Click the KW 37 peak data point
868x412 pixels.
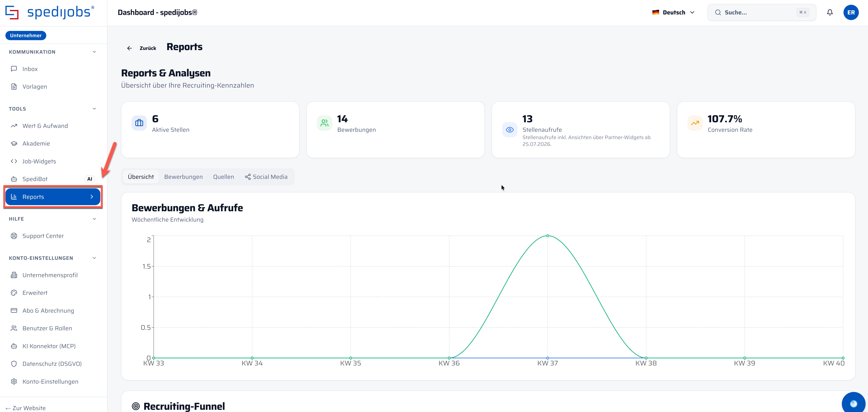click(x=548, y=236)
